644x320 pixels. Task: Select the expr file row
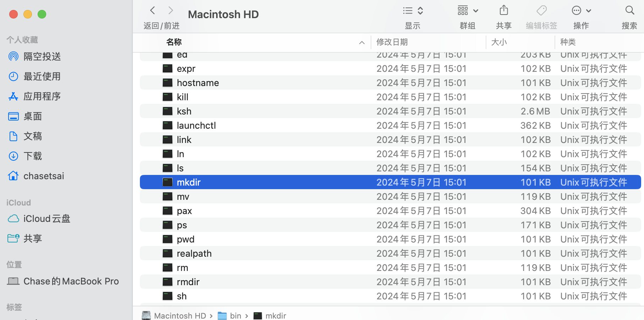click(x=390, y=68)
